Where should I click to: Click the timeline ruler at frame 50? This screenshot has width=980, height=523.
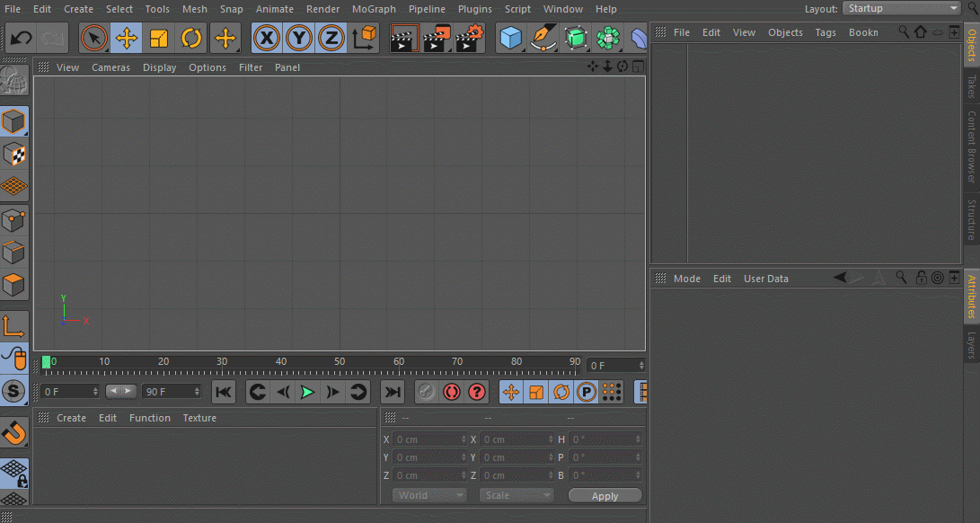[x=340, y=367]
